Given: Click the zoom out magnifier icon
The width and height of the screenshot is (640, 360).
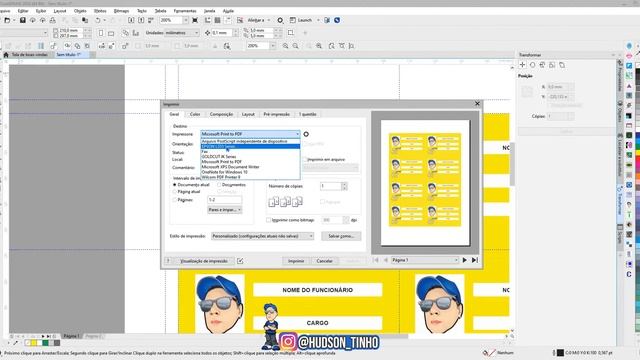Looking at the screenshot, I should tap(296, 46).
